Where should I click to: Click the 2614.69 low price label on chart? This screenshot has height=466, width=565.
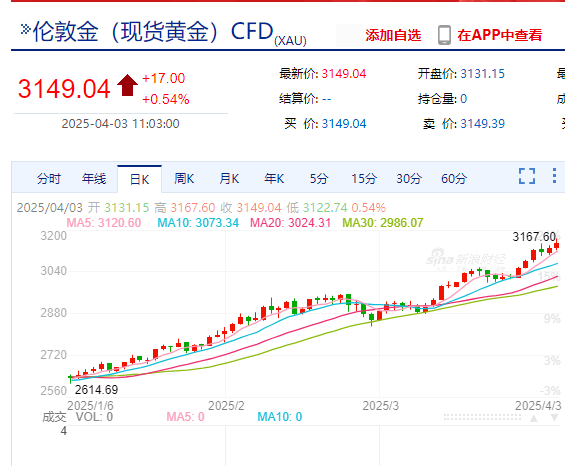coord(97,390)
